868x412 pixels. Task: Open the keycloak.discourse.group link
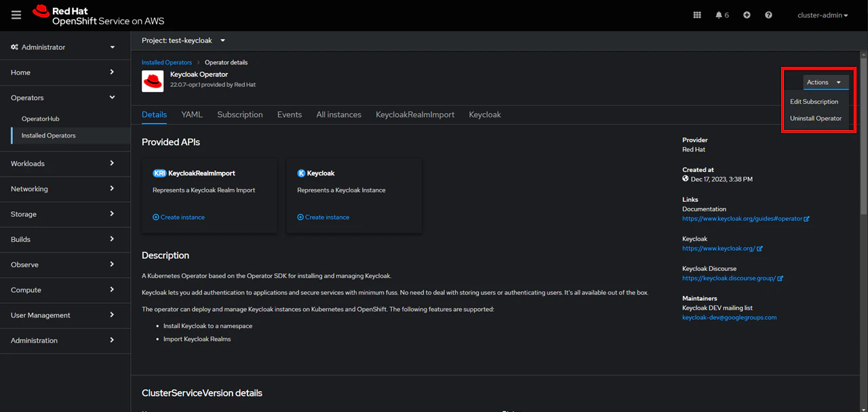coord(733,279)
